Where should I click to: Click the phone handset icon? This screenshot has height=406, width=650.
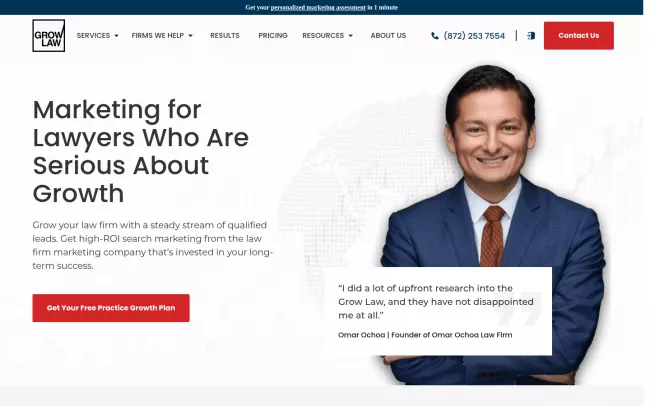click(435, 36)
